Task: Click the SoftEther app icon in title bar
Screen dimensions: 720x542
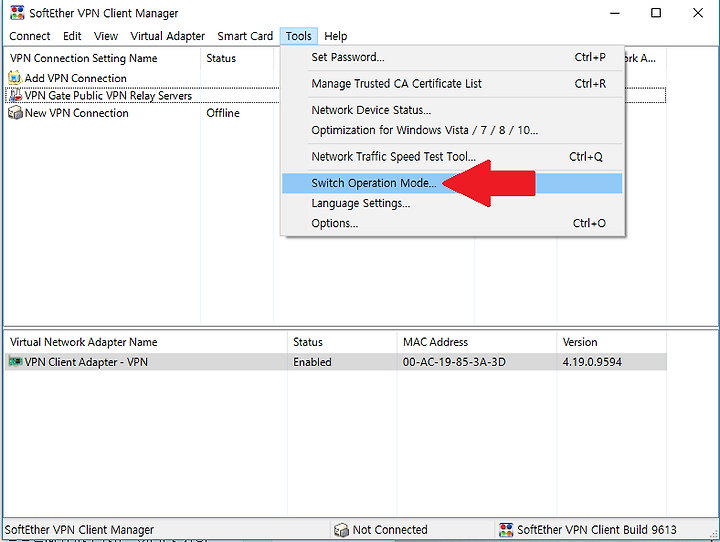Action: pyautogui.click(x=17, y=13)
